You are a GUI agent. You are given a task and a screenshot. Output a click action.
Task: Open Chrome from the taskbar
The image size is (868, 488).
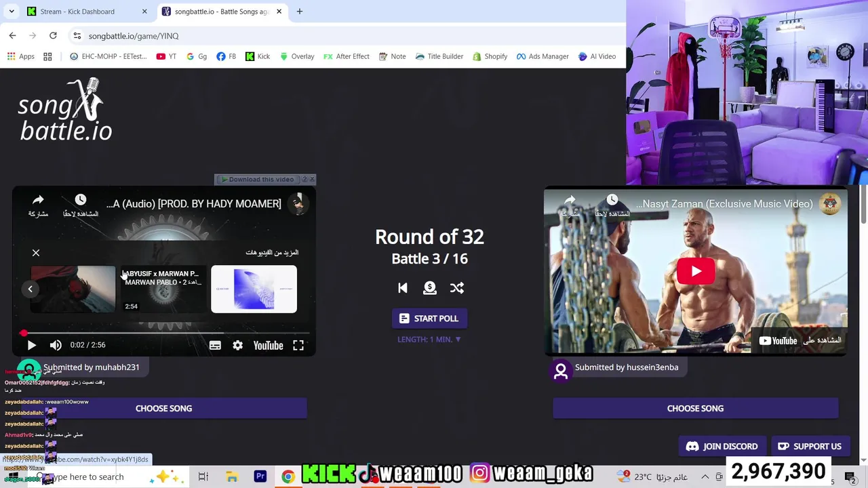point(288,477)
